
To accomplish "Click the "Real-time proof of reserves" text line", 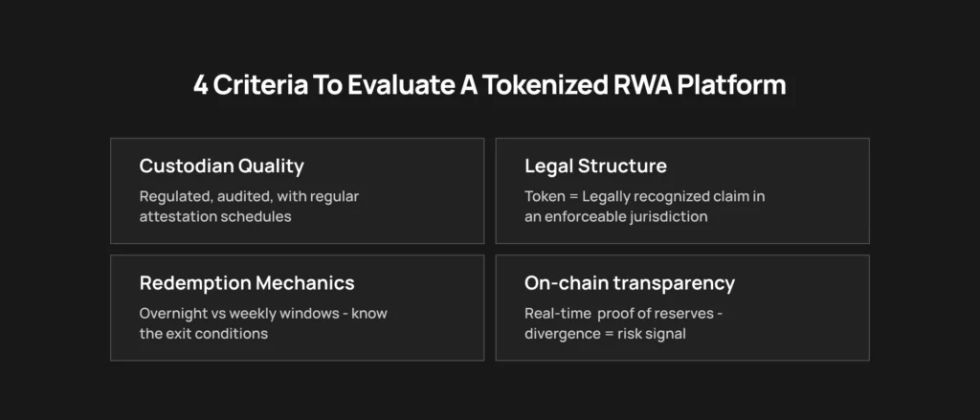I will (635, 314).
